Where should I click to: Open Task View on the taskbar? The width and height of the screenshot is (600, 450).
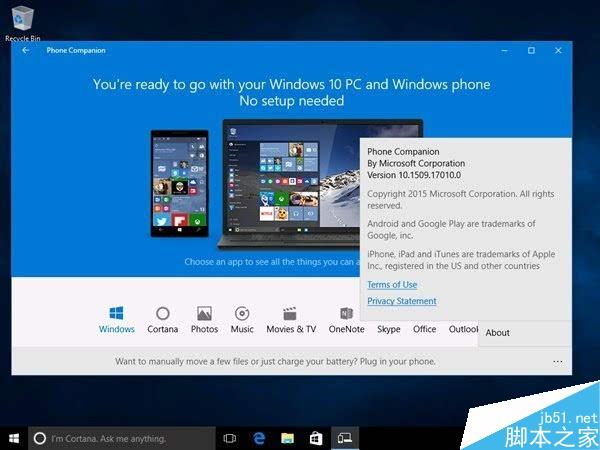[230, 439]
